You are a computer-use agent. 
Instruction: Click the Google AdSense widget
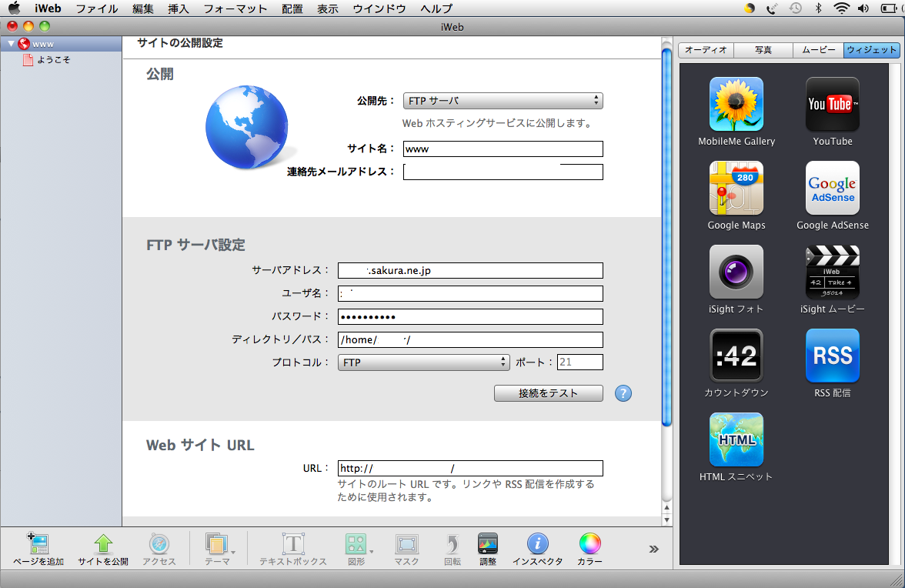pos(832,188)
